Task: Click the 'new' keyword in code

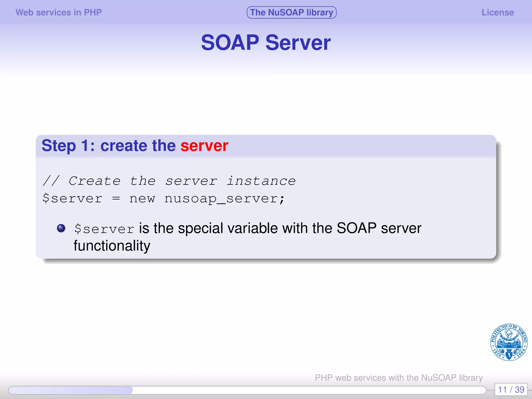Action: click(x=142, y=199)
